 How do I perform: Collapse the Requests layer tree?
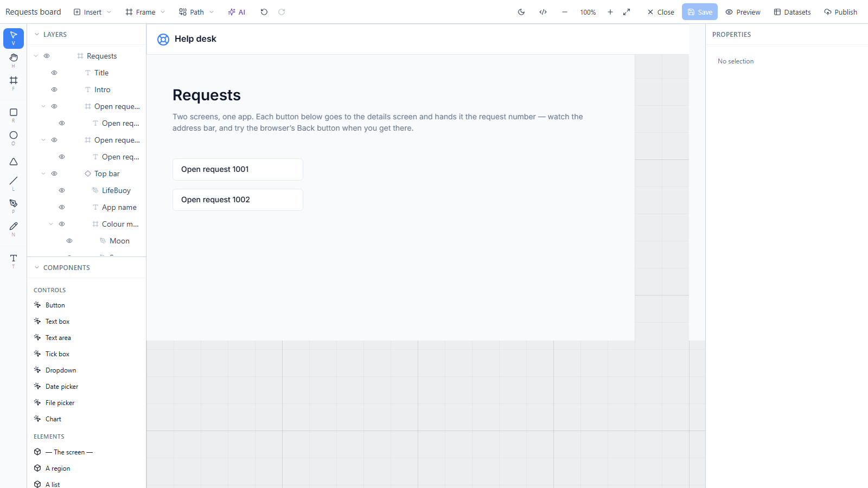click(36, 56)
